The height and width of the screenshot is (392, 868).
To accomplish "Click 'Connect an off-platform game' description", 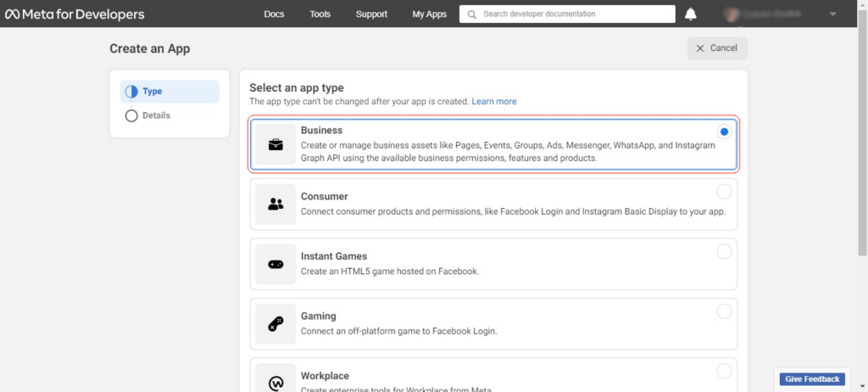I will click(x=399, y=332).
